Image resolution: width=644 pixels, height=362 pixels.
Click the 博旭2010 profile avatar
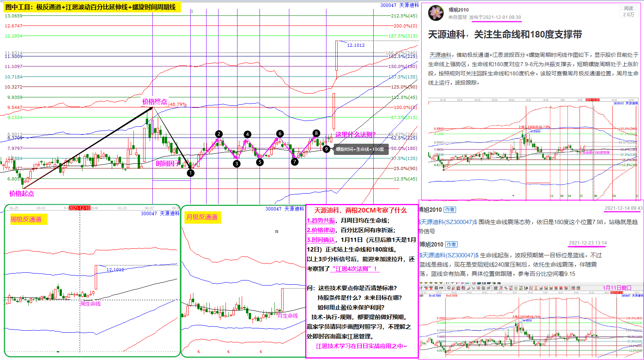click(x=436, y=13)
